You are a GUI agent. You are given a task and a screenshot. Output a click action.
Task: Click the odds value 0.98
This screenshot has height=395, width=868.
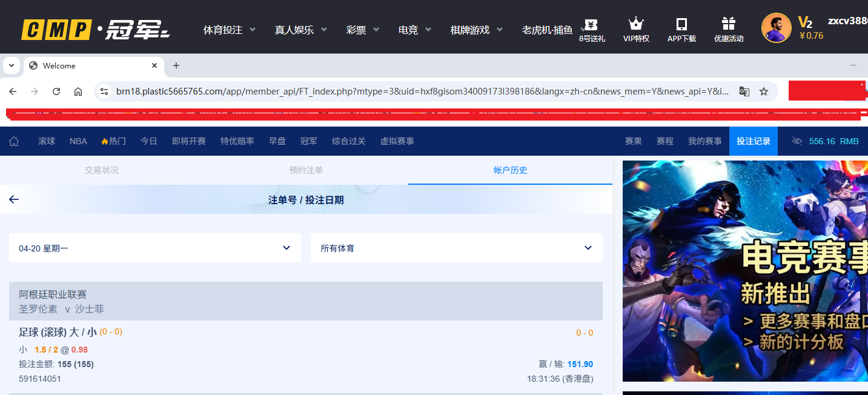[79, 350]
